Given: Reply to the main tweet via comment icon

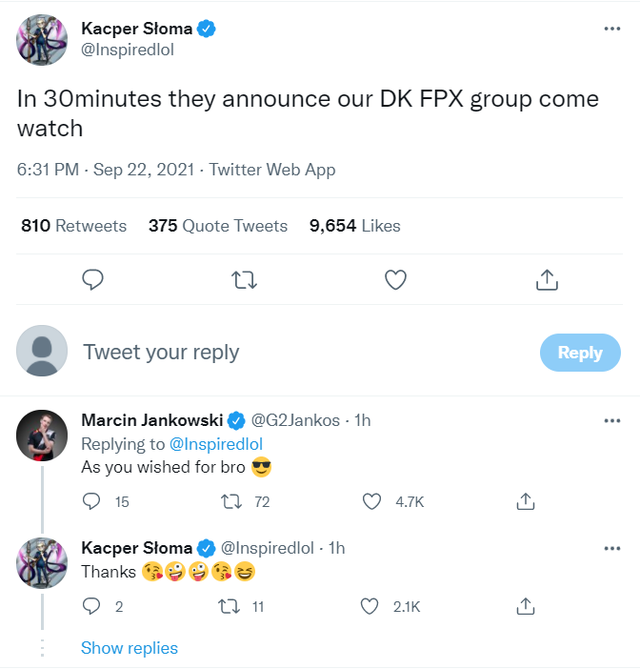Looking at the screenshot, I should click(x=93, y=280).
